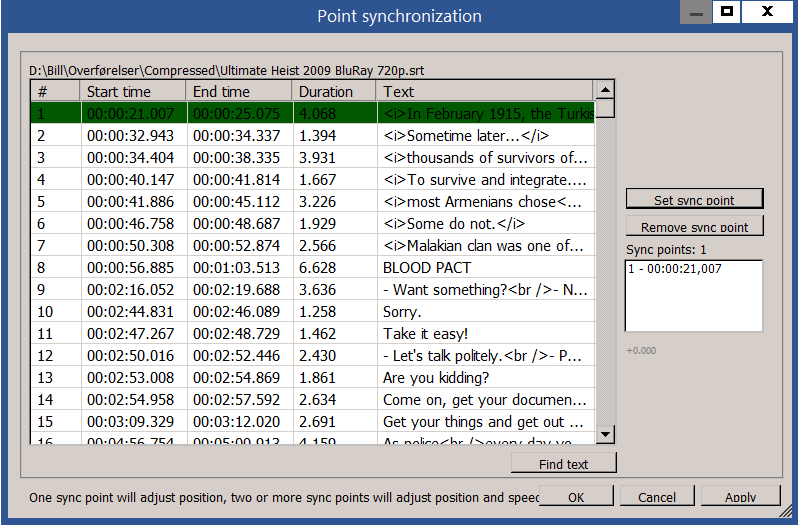Select 'most Armenians chose' row
Screen dimensions: 798x525
[x=312, y=201]
